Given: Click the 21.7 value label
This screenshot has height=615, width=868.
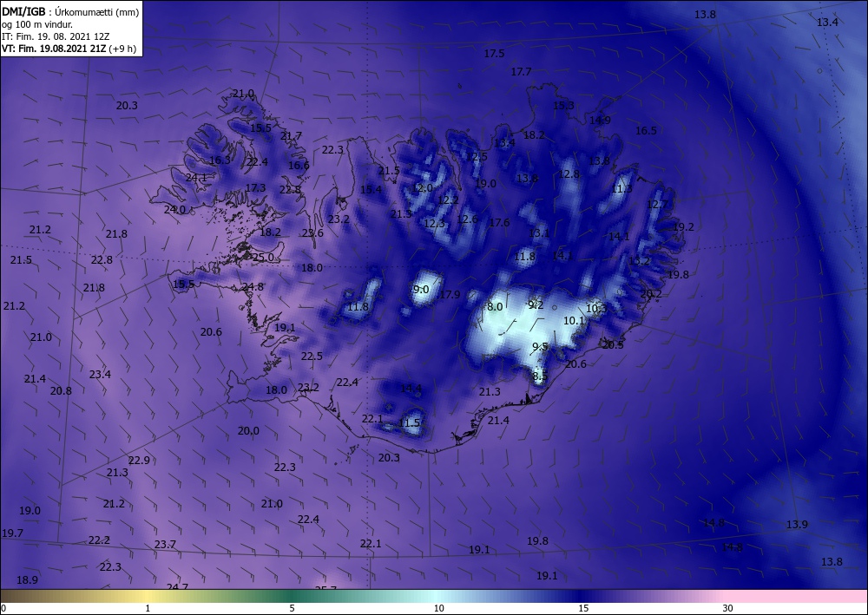Looking at the screenshot, I should click(291, 135).
